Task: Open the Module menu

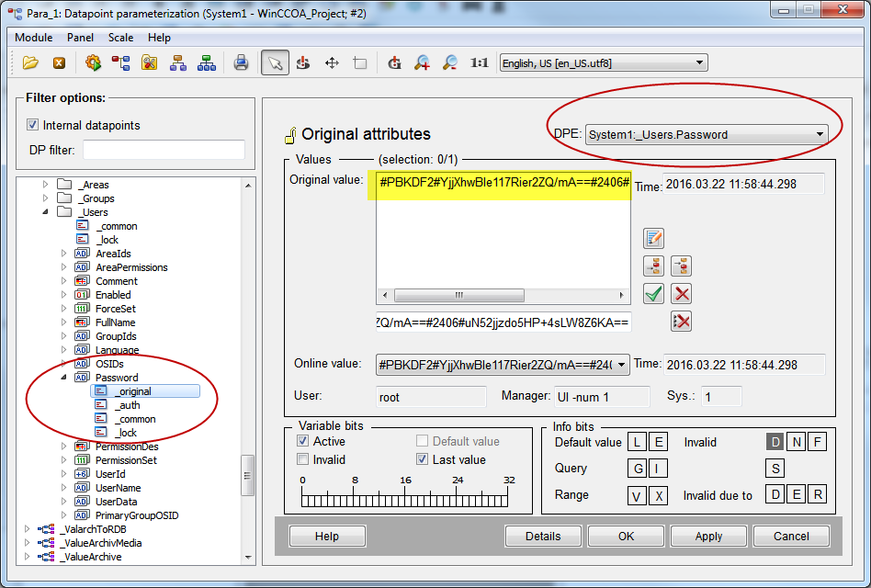Action: [x=34, y=38]
